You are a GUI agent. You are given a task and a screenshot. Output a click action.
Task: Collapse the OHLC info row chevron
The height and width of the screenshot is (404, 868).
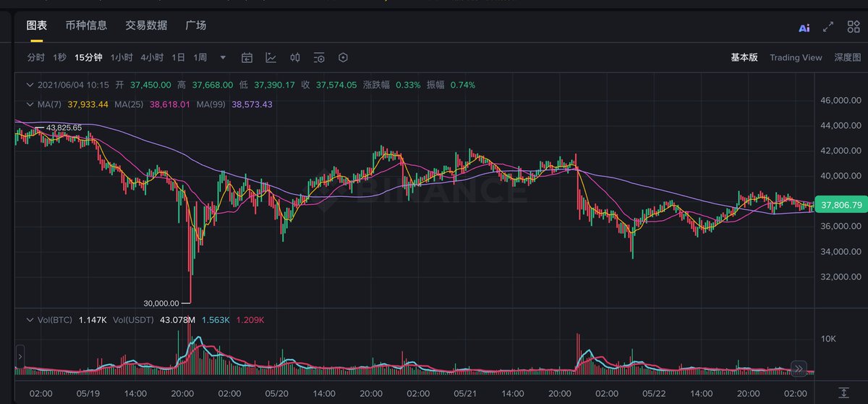click(x=29, y=85)
